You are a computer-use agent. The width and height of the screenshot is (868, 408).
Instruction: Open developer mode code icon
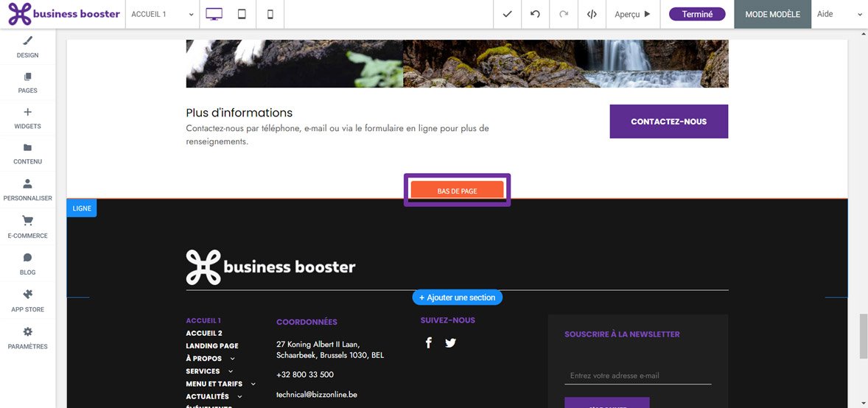coord(592,14)
